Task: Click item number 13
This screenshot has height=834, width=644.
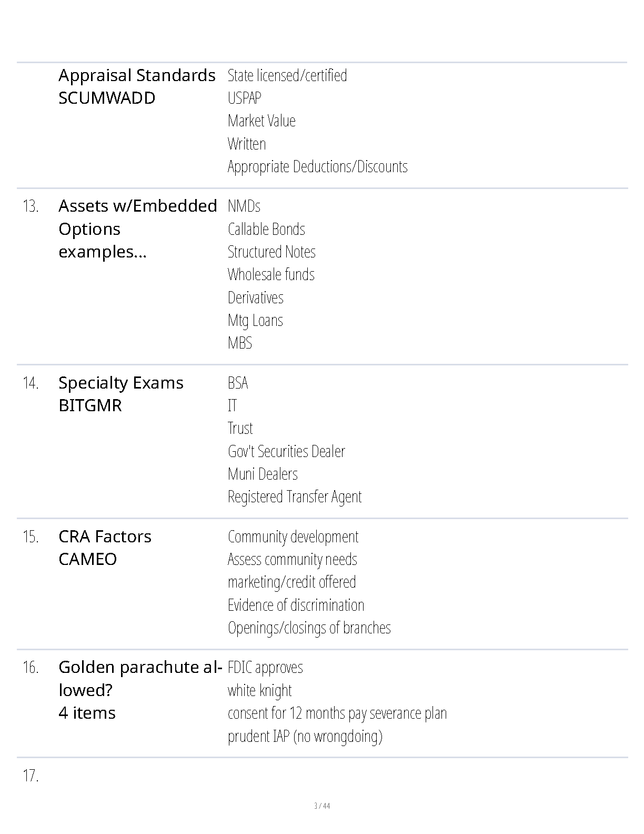Action: pos(31,206)
